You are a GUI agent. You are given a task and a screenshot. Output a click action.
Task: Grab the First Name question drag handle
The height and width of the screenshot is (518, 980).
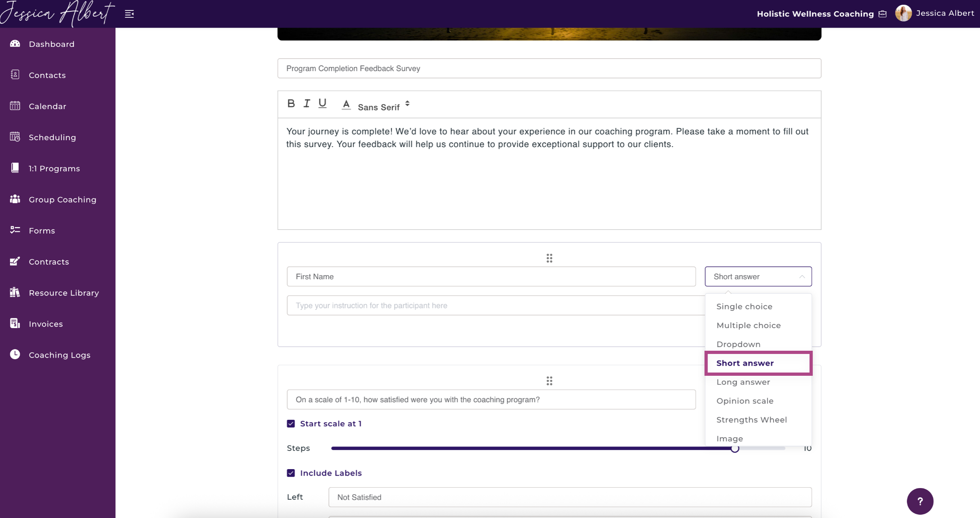549,258
